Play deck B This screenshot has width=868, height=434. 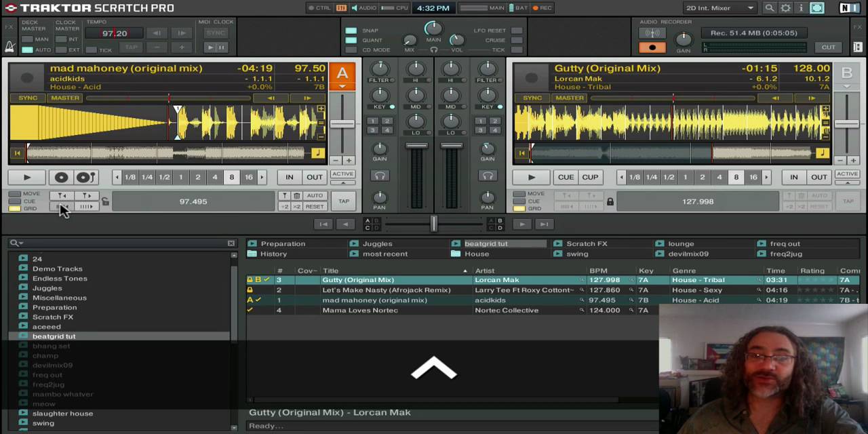tap(532, 178)
